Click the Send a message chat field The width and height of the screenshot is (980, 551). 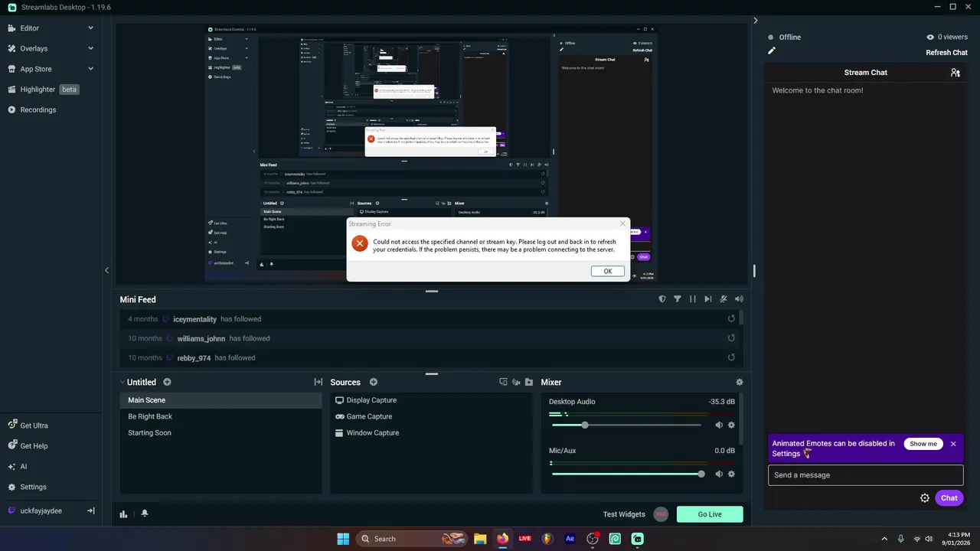pyautogui.click(x=865, y=475)
